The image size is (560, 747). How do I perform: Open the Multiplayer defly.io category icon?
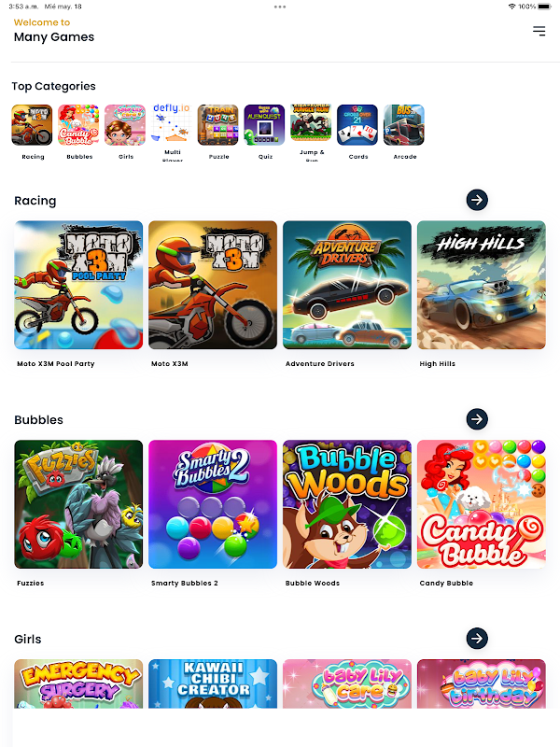pos(172,123)
